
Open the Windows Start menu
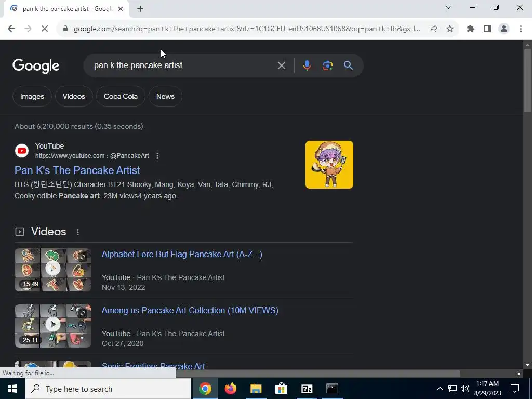(12, 389)
